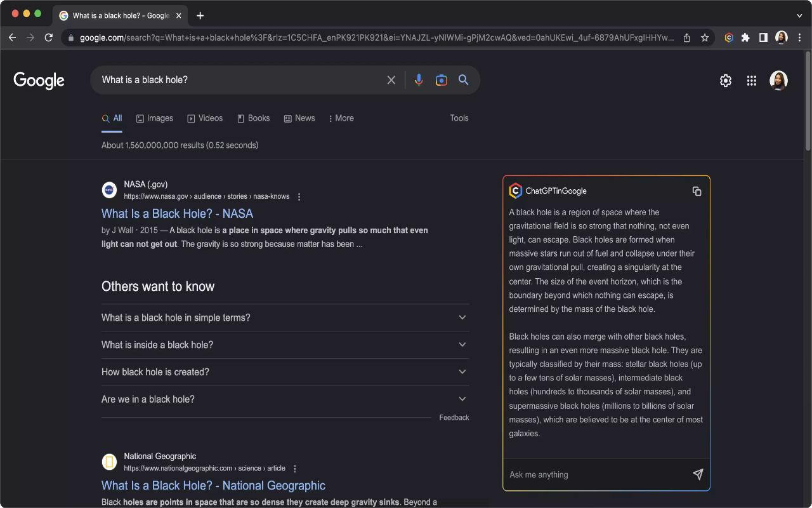812x508 pixels.
Task: Click the NASA site favicon
Action: click(109, 190)
